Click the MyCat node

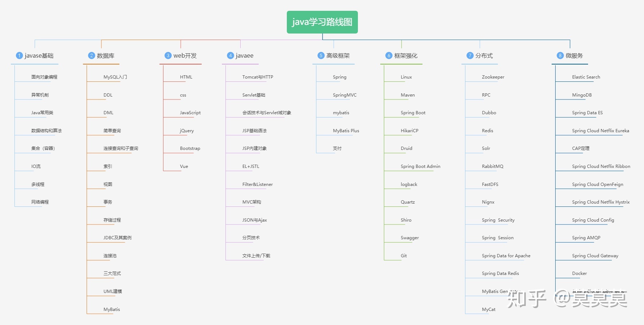pyautogui.click(x=489, y=310)
